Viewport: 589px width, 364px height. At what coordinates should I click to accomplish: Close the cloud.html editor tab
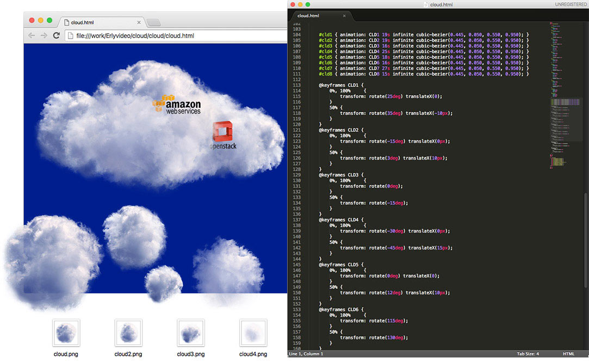click(x=344, y=16)
